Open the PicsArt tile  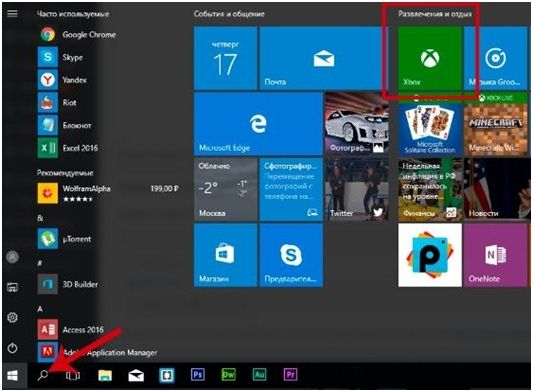(x=430, y=255)
